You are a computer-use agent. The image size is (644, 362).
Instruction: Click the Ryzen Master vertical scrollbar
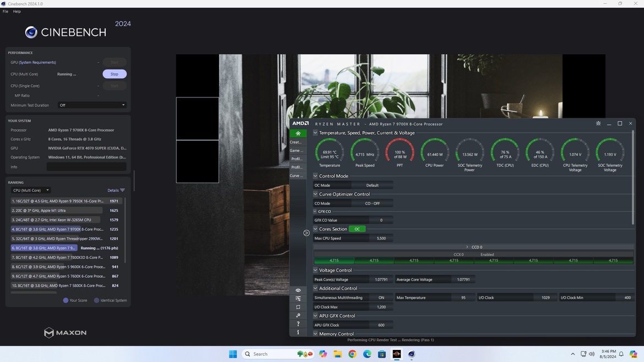tap(633, 177)
